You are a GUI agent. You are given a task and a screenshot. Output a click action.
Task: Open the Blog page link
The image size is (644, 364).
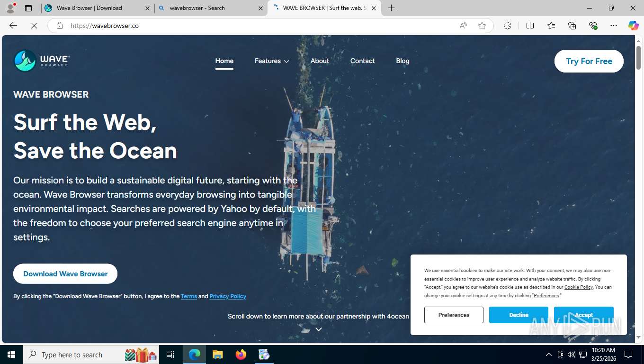click(402, 61)
